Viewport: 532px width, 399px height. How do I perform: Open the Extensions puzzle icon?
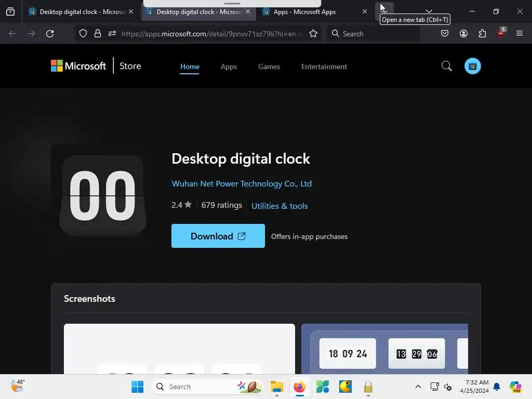(482, 34)
